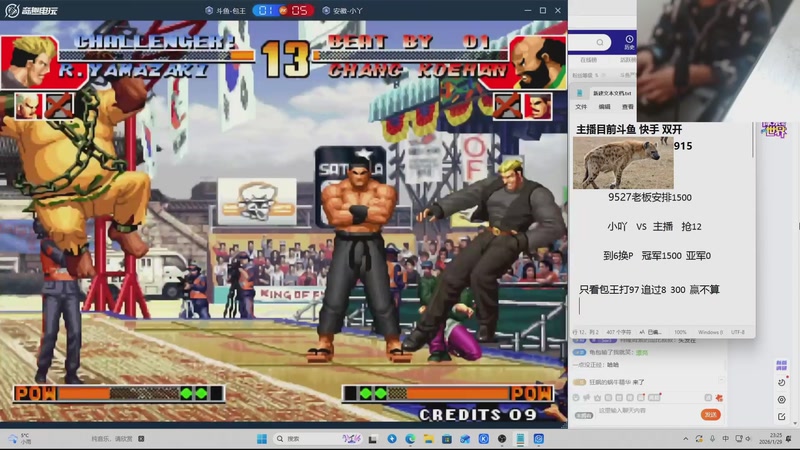Click the chat message with green '漂亮' text
This screenshot has height=450, width=800.
click(610, 353)
